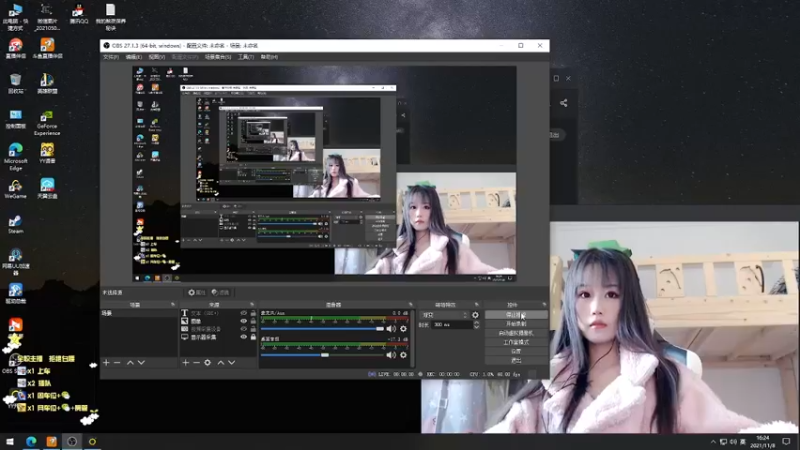Open the scene transition type dropdown
Screen dimensions: 800x450
(x=444, y=315)
